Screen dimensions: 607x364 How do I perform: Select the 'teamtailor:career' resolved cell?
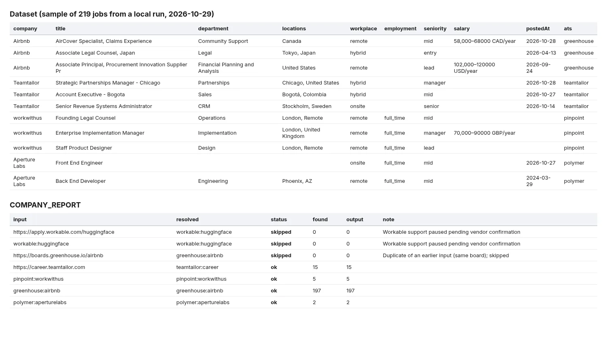[x=197, y=267]
